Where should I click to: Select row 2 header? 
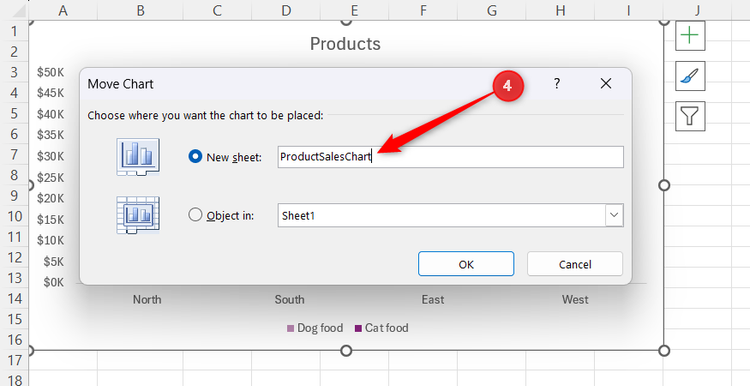(x=14, y=52)
